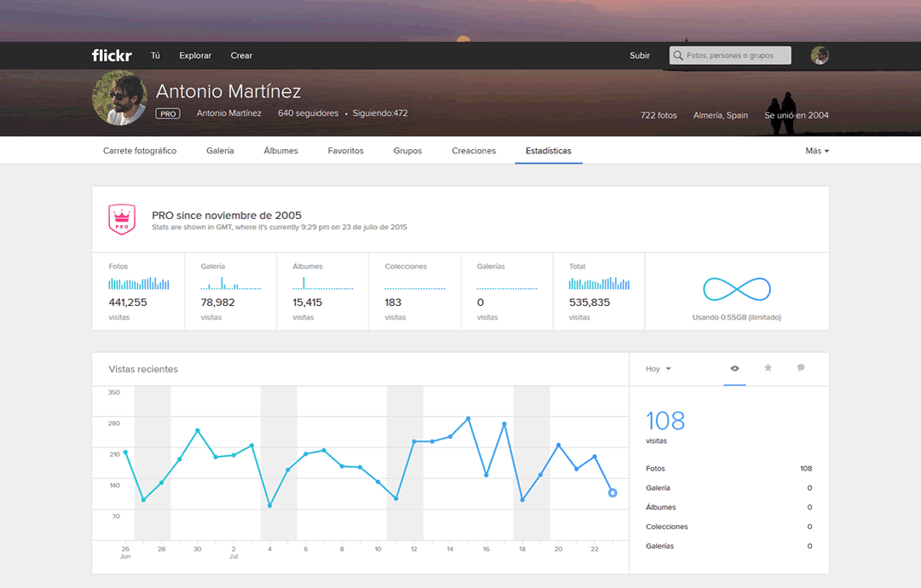Image resolution: width=921 pixels, height=588 pixels.
Task: Switch to the Álbumes tab
Action: (x=281, y=151)
